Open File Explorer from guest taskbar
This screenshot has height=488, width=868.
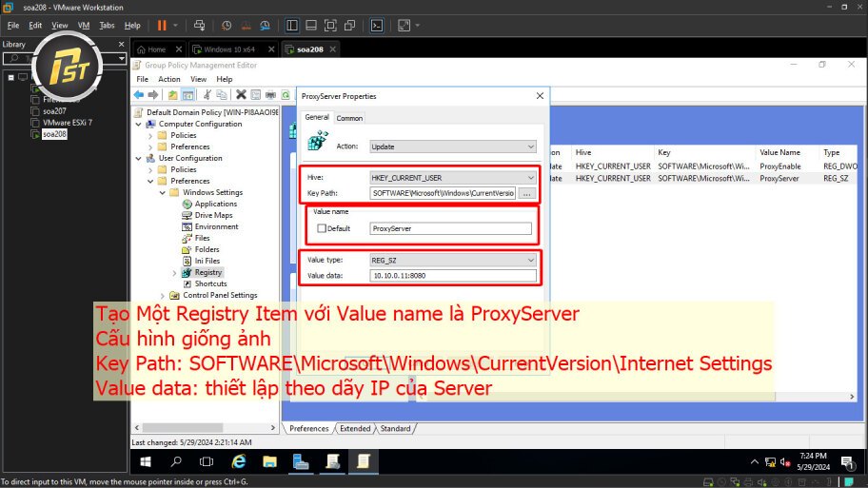pyautogui.click(x=269, y=461)
